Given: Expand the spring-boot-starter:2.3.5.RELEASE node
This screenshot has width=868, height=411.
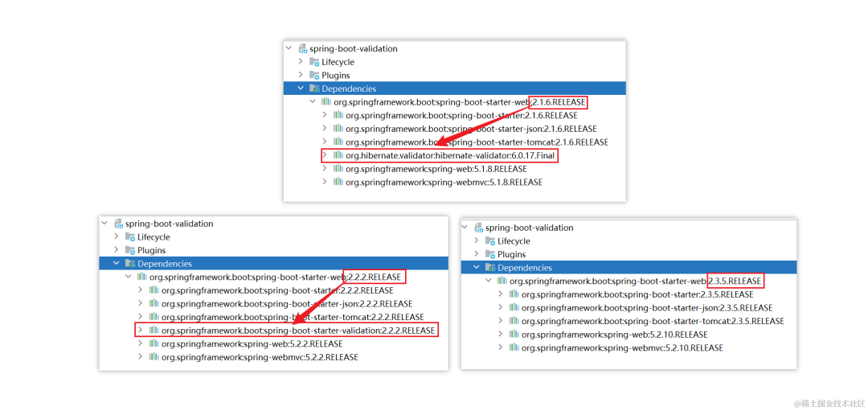Looking at the screenshot, I should [x=501, y=294].
